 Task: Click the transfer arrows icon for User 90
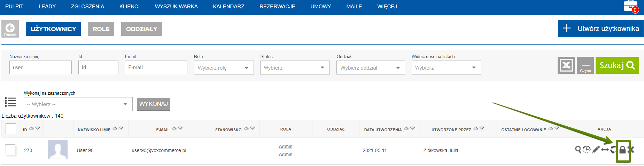pos(605,150)
